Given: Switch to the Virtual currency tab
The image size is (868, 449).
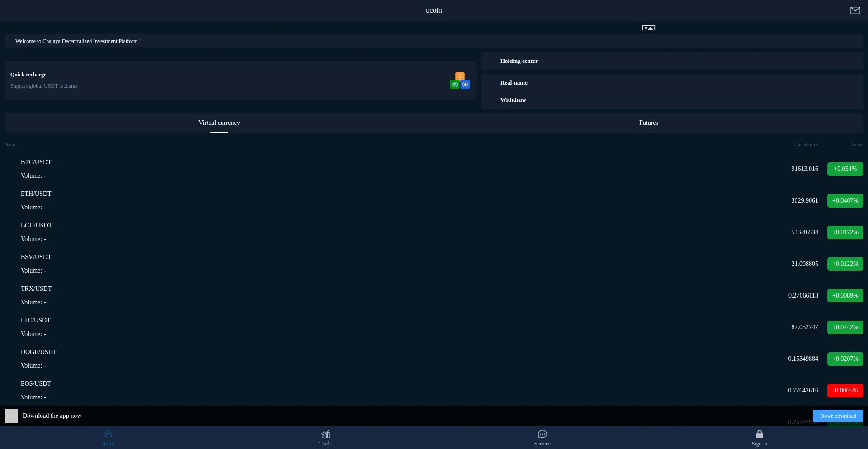Looking at the screenshot, I should 219,123.
